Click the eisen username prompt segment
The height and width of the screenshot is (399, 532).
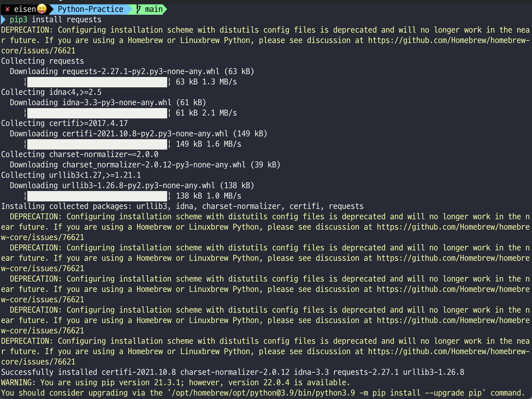pyautogui.click(x=25, y=9)
